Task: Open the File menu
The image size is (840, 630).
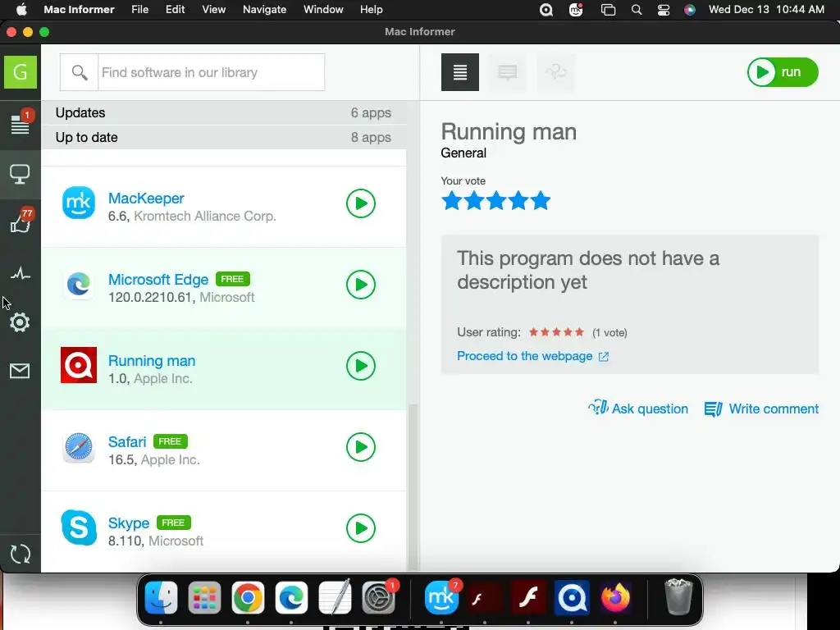Action: point(139,10)
